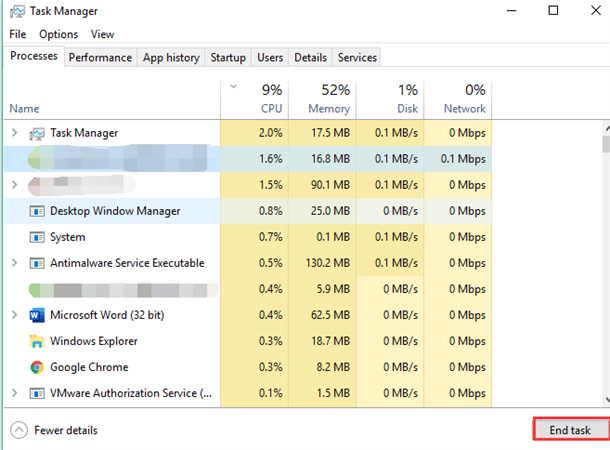Click the sort direction chevron above CPU column
The image size is (610, 450).
[233, 86]
